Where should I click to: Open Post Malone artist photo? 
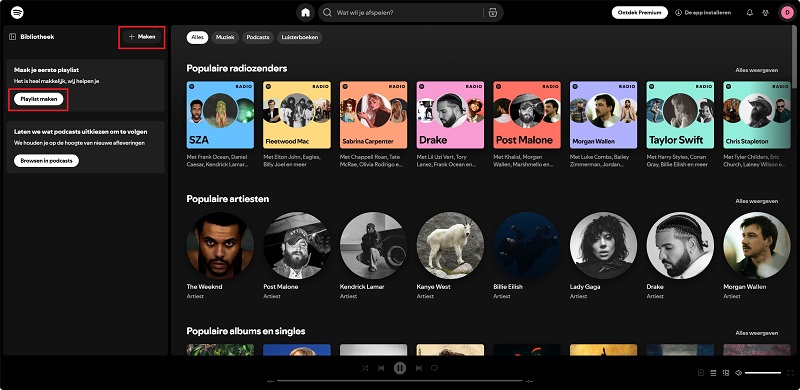[297, 246]
